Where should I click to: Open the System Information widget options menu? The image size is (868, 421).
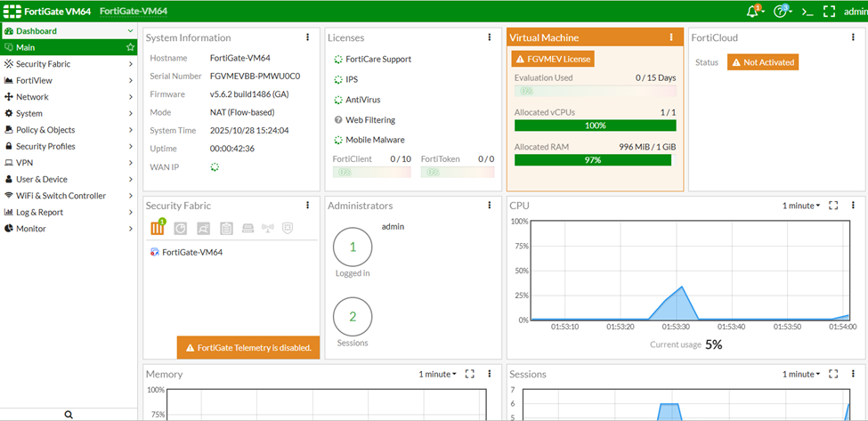coord(308,37)
